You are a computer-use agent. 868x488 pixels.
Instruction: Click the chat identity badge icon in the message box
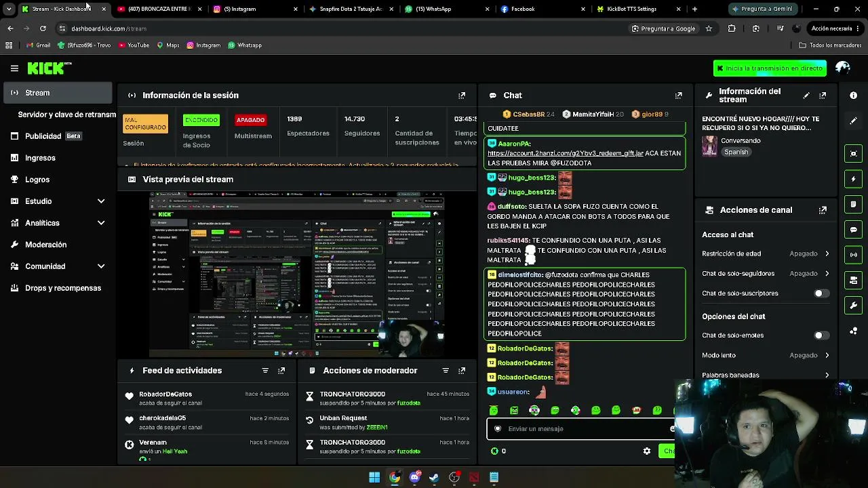click(x=498, y=428)
